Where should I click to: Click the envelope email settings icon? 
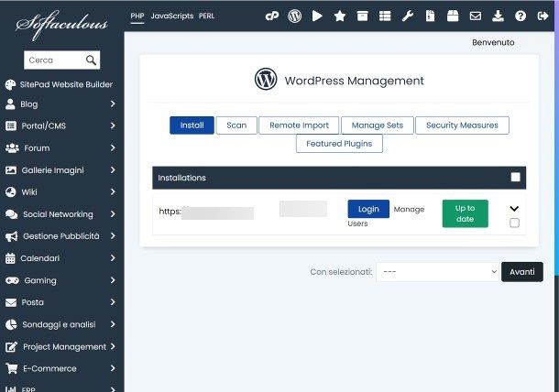click(x=476, y=16)
